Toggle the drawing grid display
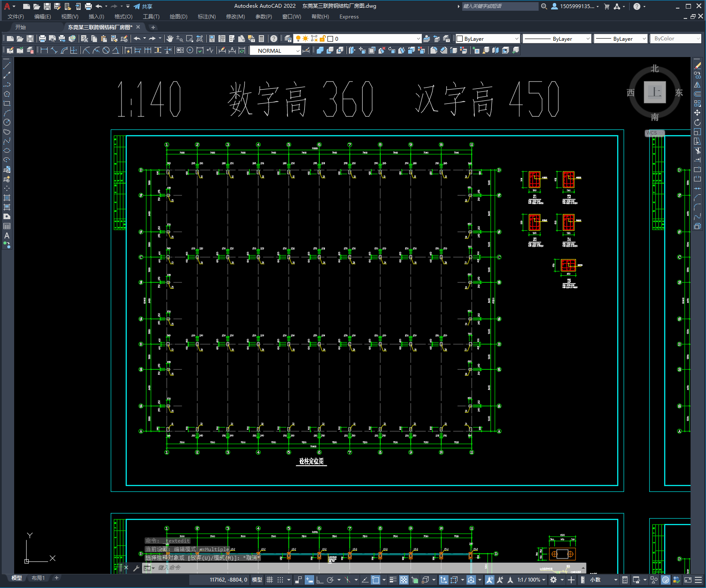 270,580
